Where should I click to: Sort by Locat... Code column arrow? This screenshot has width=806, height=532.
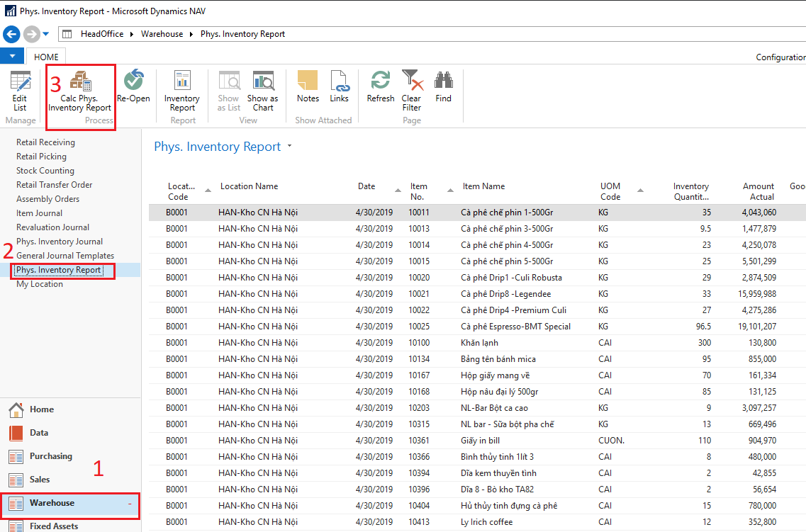click(208, 191)
